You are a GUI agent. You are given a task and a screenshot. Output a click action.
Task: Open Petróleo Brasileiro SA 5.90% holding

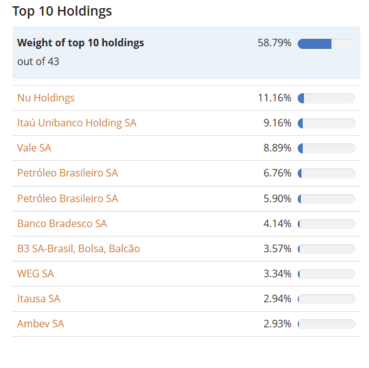pyautogui.click(x=67, y=198)
